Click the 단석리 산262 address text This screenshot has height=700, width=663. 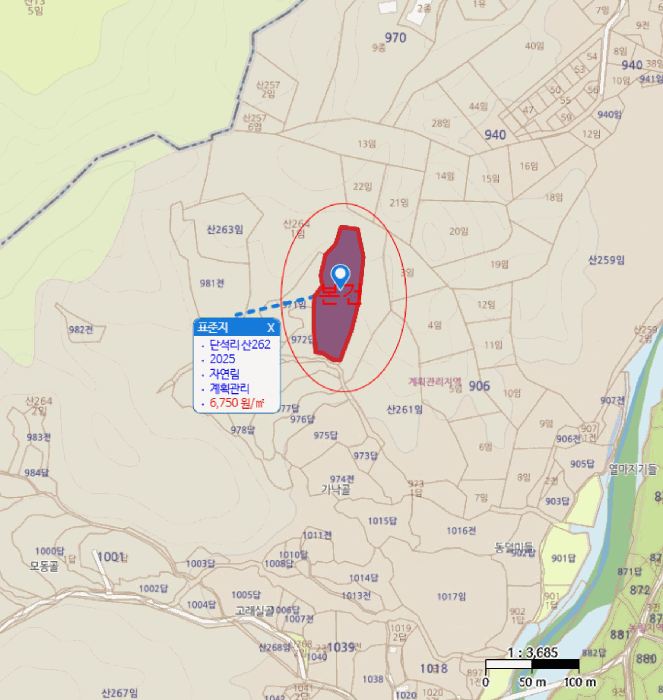(x=240, y=345)
